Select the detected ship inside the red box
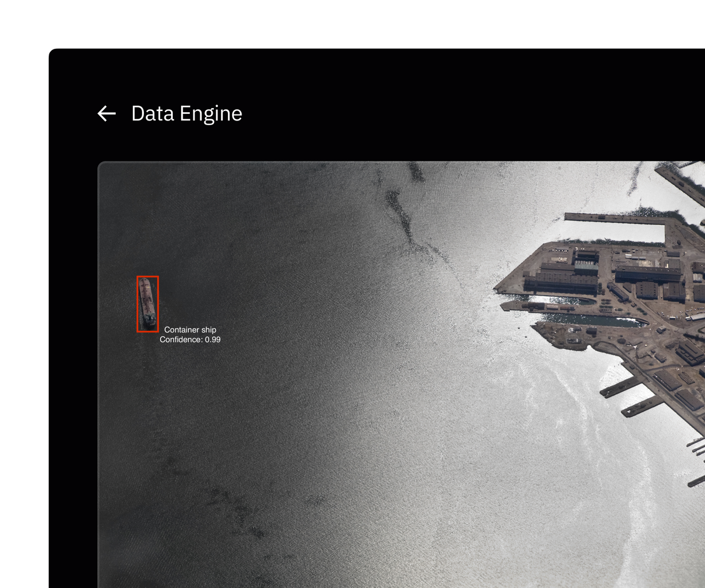The image size is (705, 588). [147, 304]
